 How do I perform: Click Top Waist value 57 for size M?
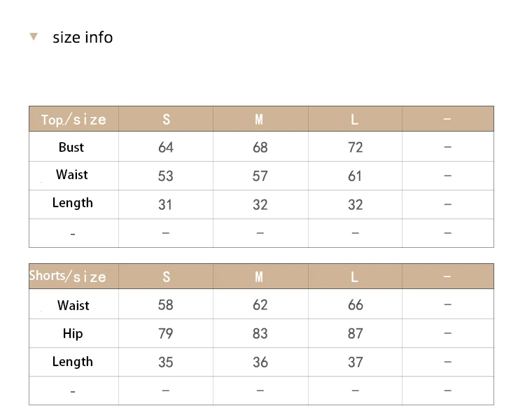[x=260, y=176]
